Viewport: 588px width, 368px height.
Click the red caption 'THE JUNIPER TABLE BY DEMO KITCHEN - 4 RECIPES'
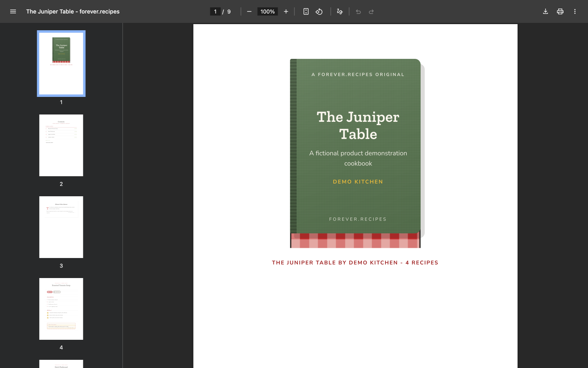tap(355, 263)
